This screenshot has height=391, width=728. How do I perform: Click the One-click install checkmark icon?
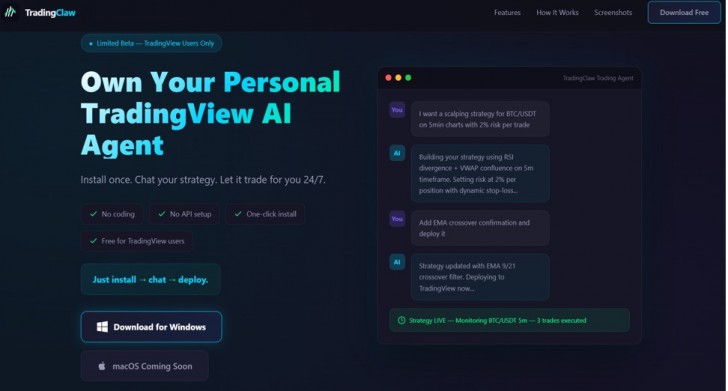238,214
